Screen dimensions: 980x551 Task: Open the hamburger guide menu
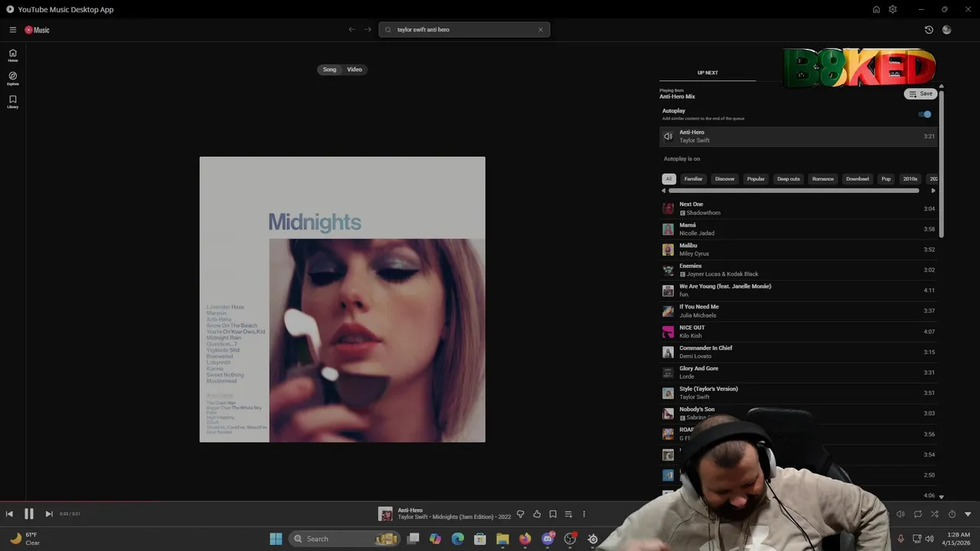[x=12, y=30]
